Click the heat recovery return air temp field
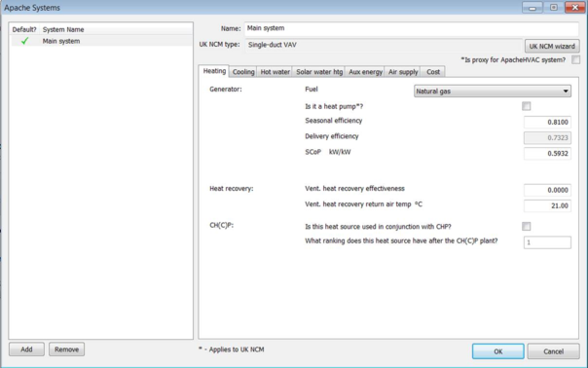This screenshot has height=368, width=588. tap(547, 206)
